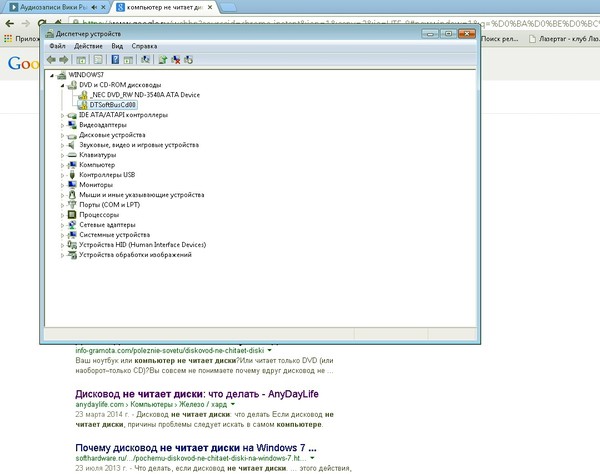
Task: Open the Справка menu
Action: point(144,46)
